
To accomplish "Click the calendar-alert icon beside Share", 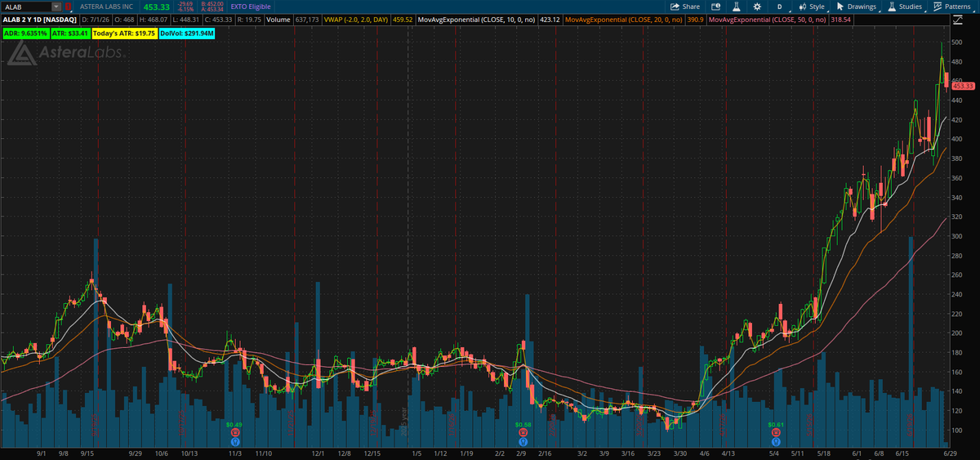I will click(714, 6).
